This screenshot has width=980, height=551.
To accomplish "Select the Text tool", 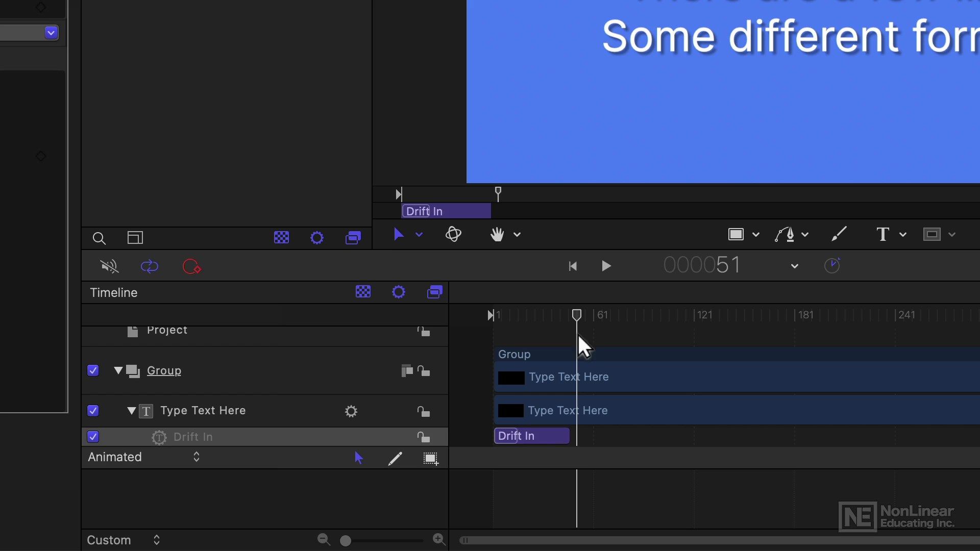I will [883, 234].
